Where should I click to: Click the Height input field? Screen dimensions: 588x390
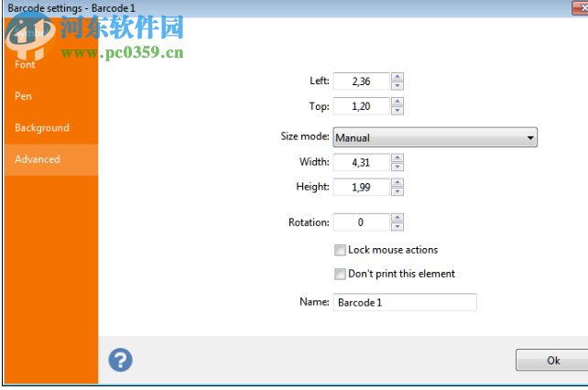tap(362, 187)
